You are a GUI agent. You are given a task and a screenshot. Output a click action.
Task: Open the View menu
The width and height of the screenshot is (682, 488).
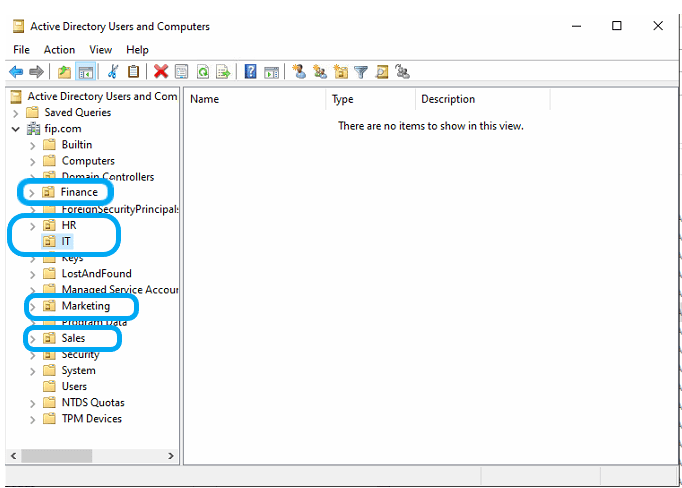(x=100, y=49)
